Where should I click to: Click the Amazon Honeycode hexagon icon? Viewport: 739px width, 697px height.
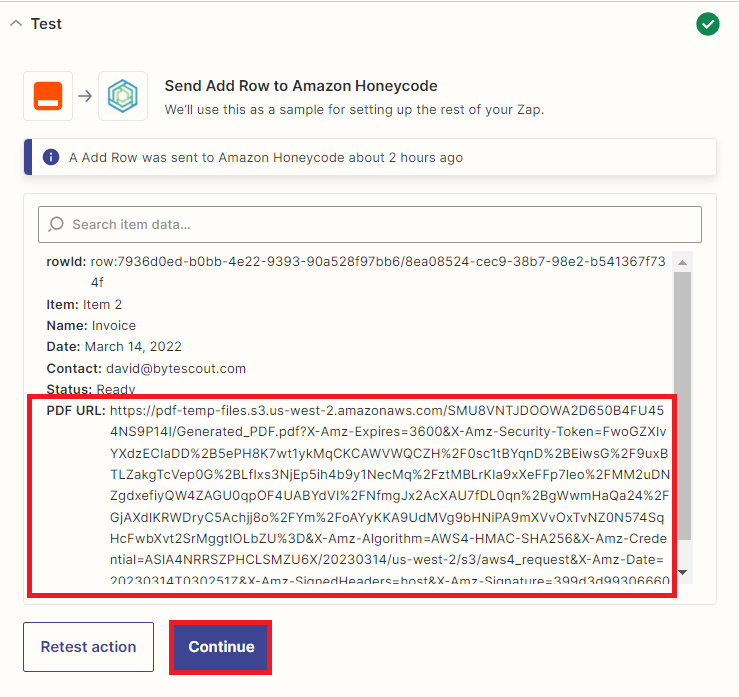click(x=123, y=96)
